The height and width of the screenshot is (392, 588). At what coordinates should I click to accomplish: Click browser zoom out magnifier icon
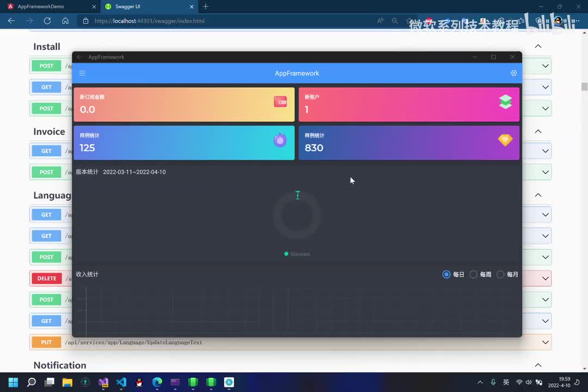click(x=395, y=21)
